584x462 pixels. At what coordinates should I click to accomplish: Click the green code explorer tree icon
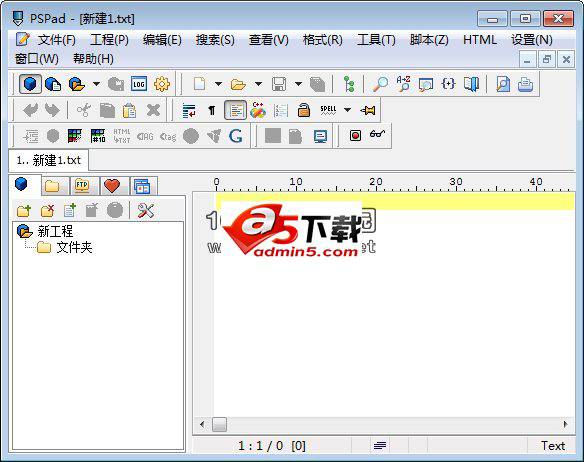point(349,84)
